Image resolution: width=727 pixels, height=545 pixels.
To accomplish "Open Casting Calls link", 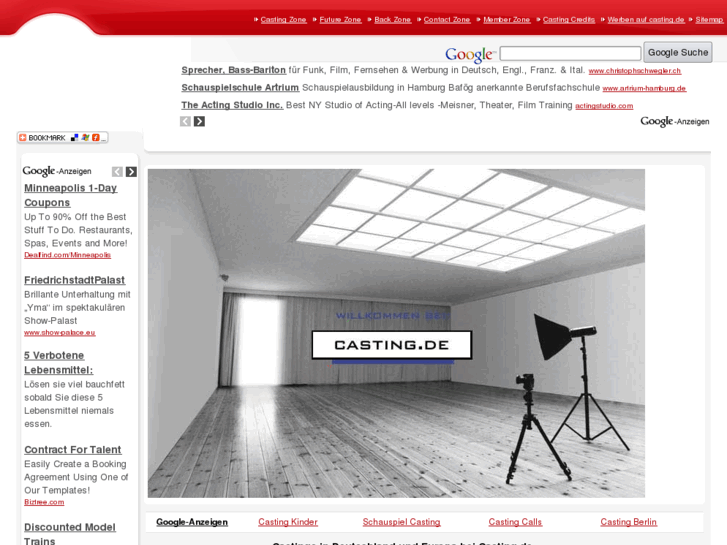I will click(x=515, y=522).
